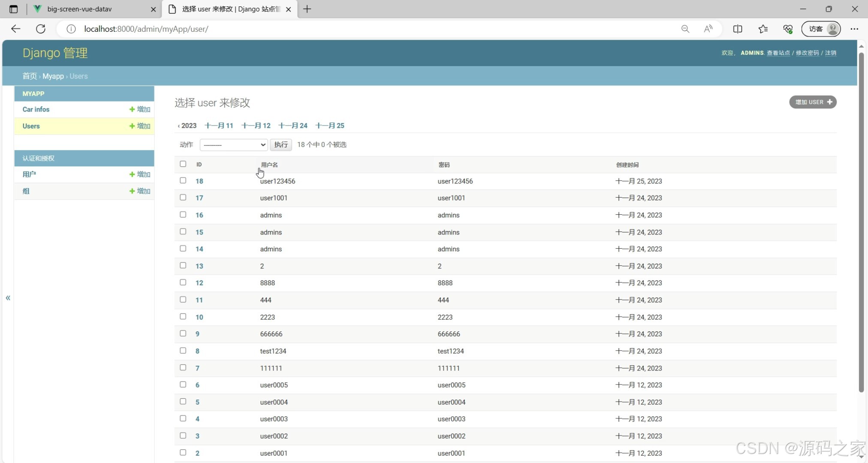This screenshot has height=463, width=868.
Task: Click the browser refresh icon
Action: pos(41,29)
